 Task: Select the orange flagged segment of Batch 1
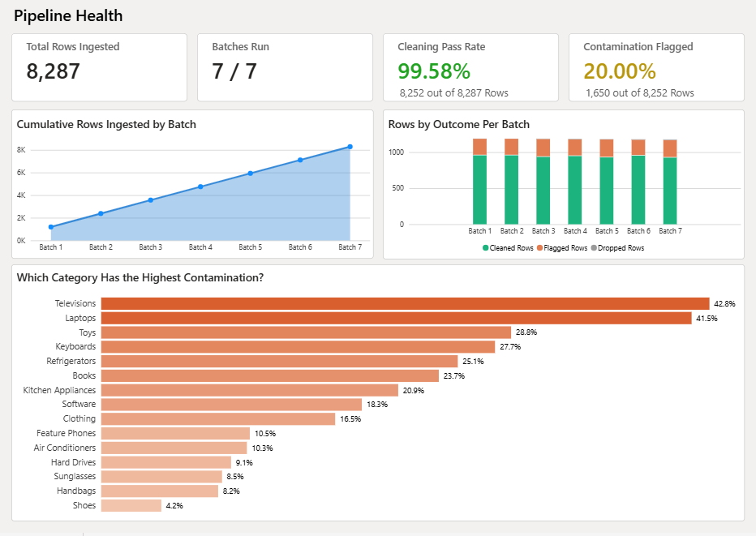[x=479, y=147]
